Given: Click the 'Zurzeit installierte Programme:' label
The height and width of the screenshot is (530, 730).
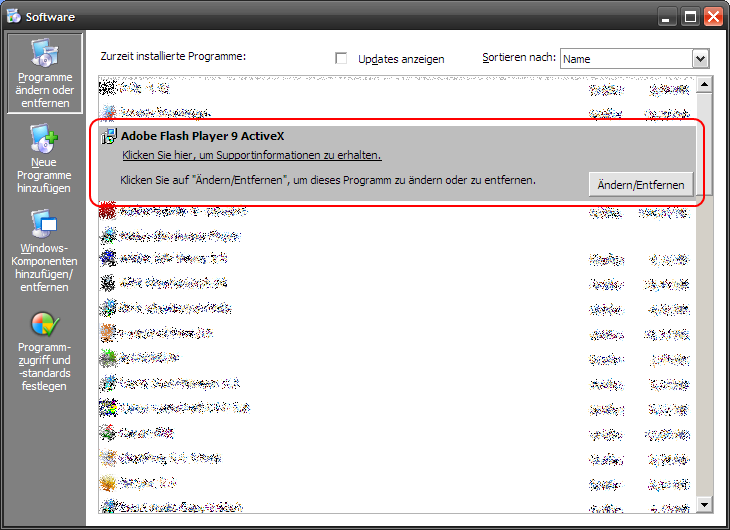Looking at the screenshot, I should (173, 56).
